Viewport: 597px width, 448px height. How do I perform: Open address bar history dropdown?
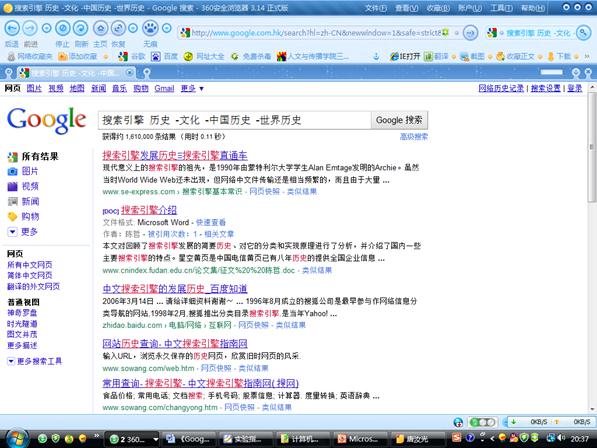pos(457,33)
